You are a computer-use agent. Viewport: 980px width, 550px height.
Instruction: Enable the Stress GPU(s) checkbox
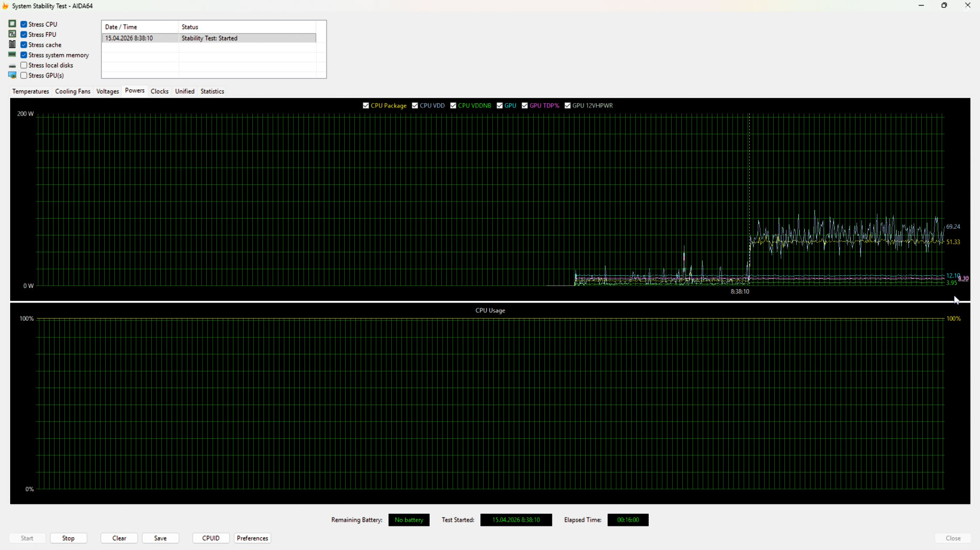tap(24, 75)
